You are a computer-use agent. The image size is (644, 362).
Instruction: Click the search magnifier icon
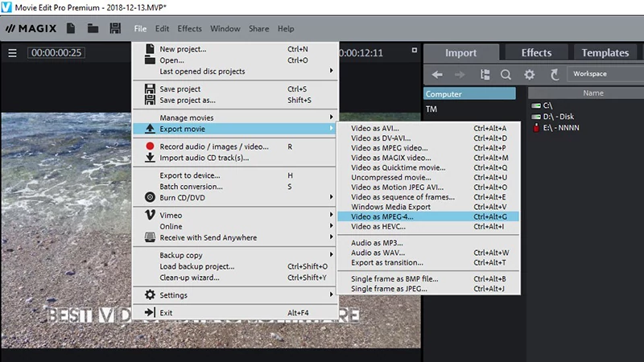coord(506,75)
